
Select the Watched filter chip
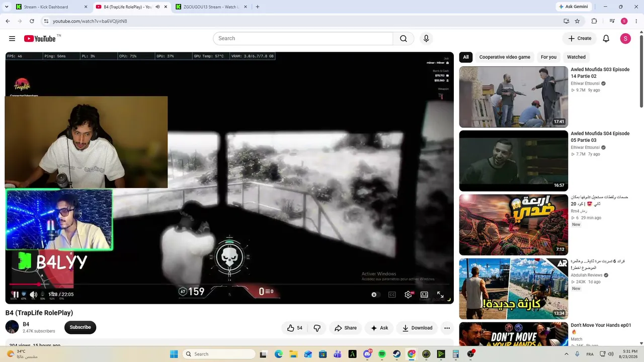click(x=576, y=57)
